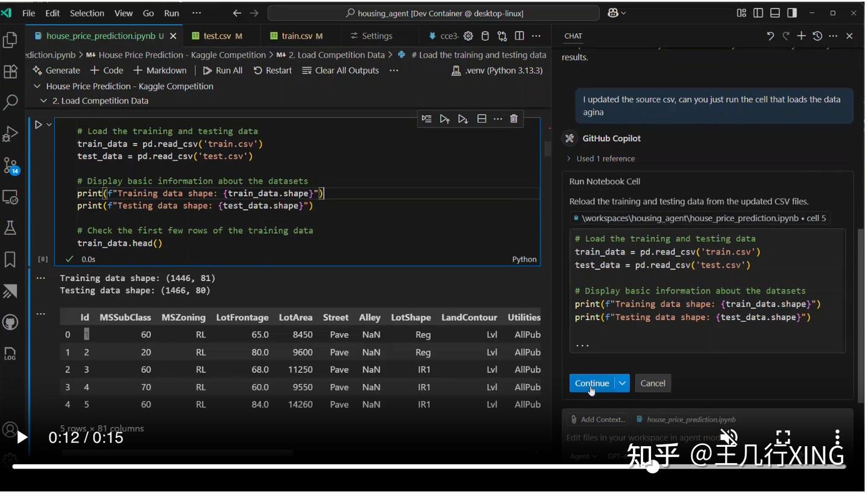Open the Testing flask panel
This screenshot has height=492, width=868.
point(10,227)
